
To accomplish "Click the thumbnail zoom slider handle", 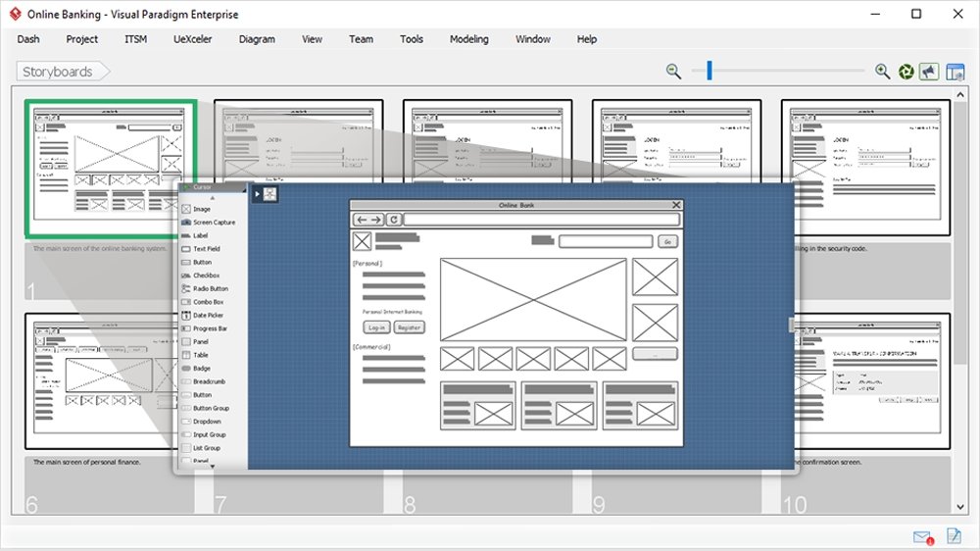I will pos(710,71).
